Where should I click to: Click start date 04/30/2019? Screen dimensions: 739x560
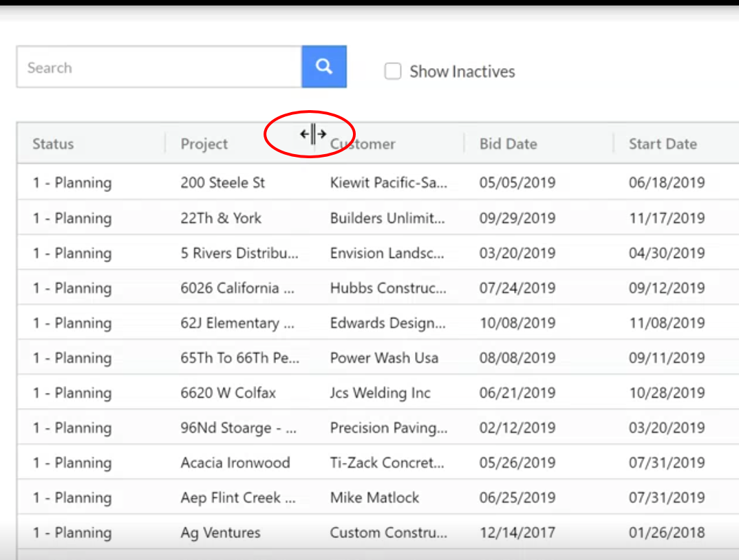(x=667, y=253)
